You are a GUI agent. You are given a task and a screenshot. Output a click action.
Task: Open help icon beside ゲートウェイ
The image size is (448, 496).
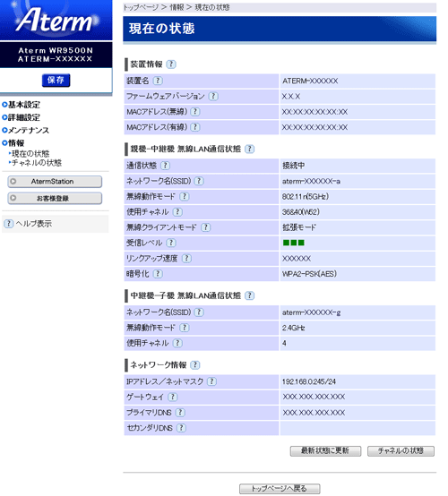(x=173, y=397)
